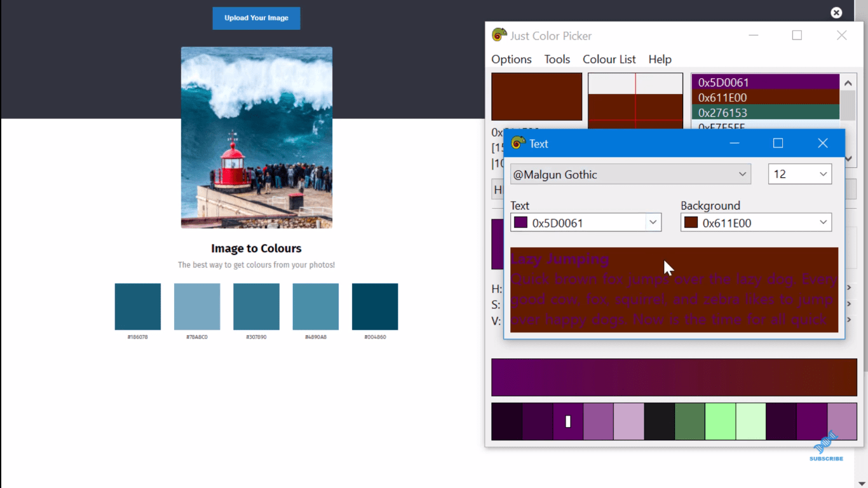This screenshot has height=488, width=868.
Task: Minimize the Just Color Picker window
Action: [753, 36]
